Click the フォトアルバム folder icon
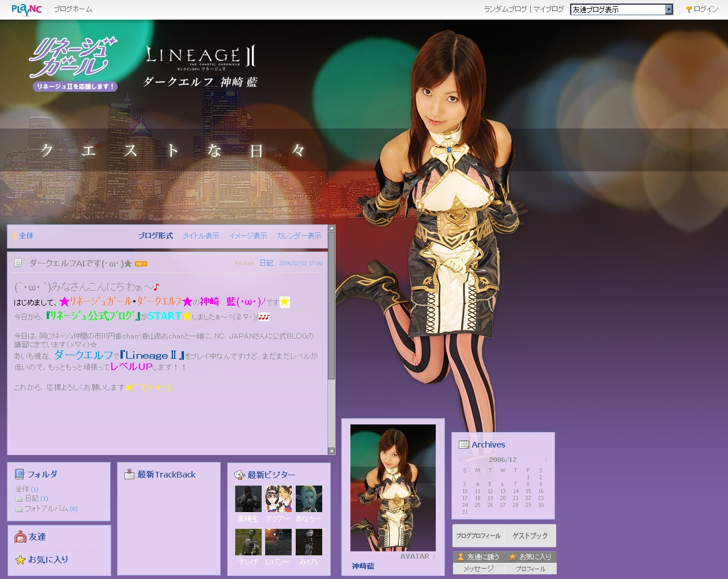Viewport: 728px width, 579px height. [19, 509]
